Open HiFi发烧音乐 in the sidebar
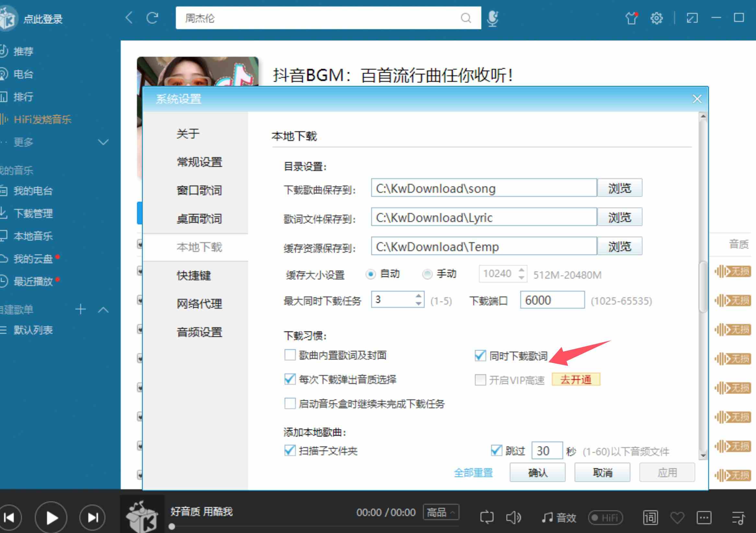 click(x=42, y=119)
